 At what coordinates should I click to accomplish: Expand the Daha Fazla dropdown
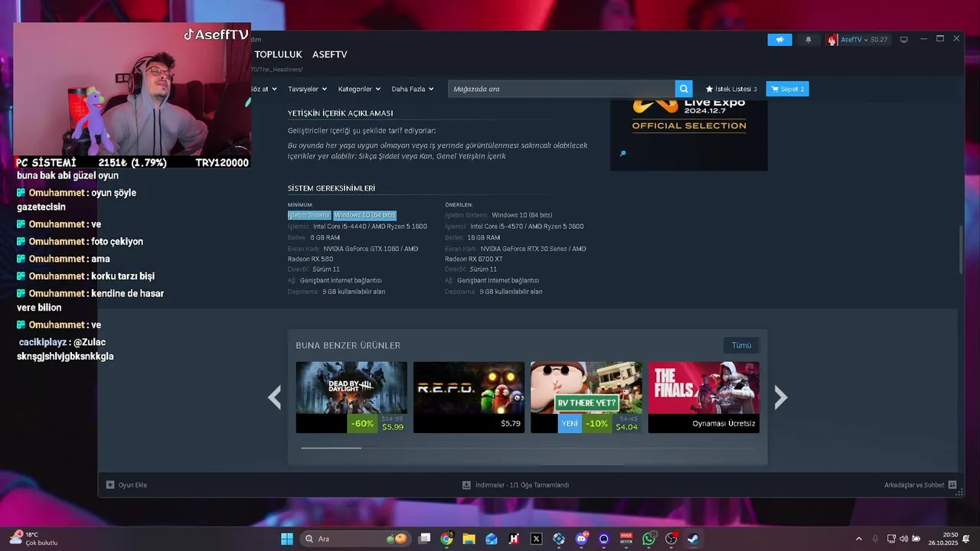click(x=413, y=89)
